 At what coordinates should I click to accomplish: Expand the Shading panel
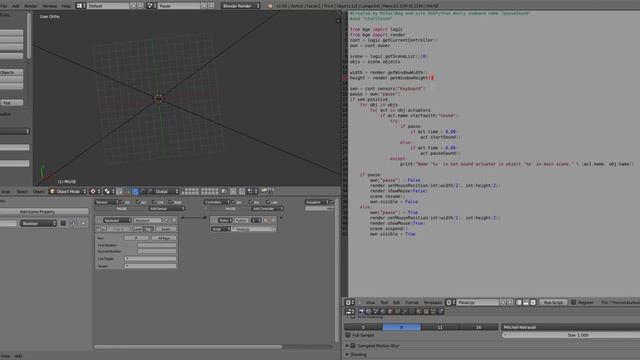[347, 354]
